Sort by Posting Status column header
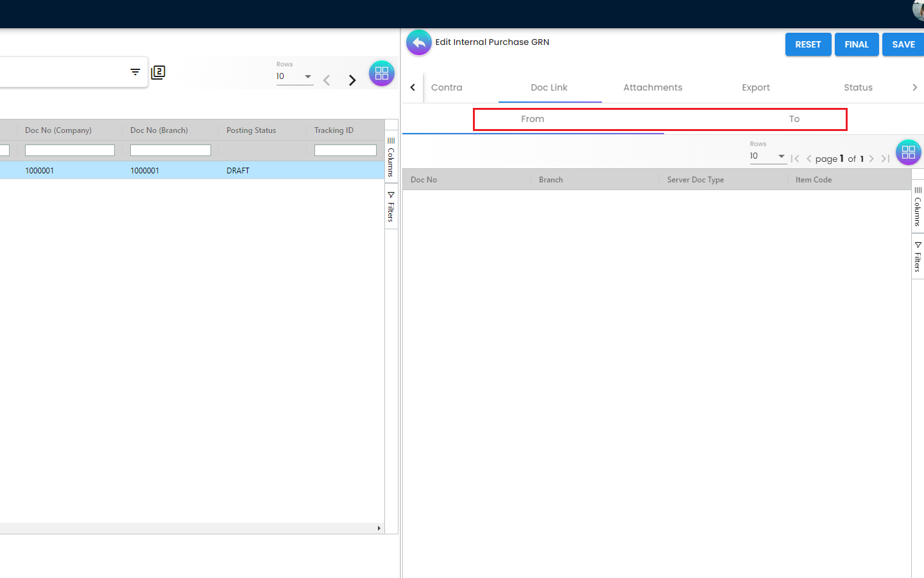The height and width of the screenshot is (578, 924). 251,130
